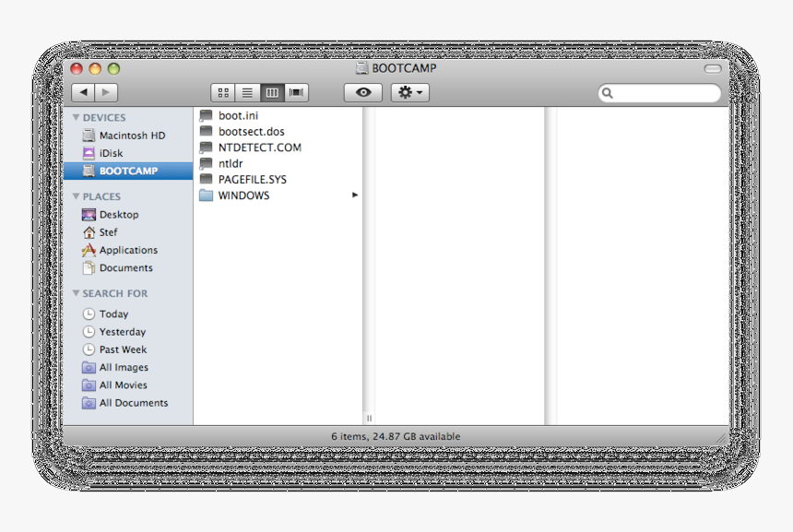Viewport: 793px width, 532px height.
Task: Select the bootsect.dos file icon
Action: click(206, 132)
